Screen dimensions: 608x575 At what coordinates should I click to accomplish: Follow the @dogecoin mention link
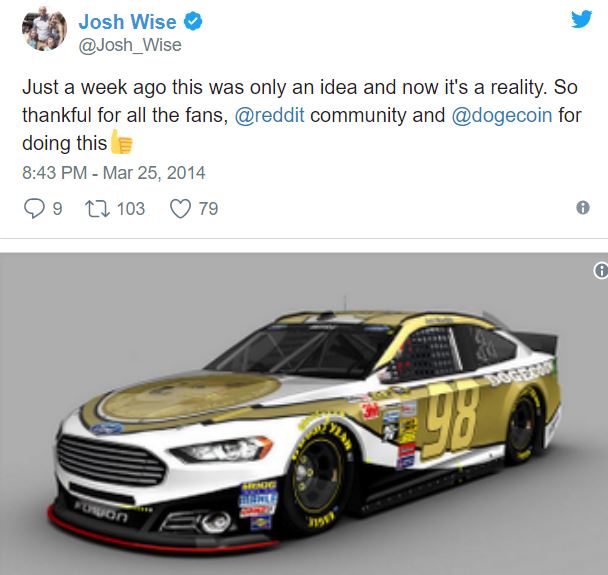pyautogui.click(x=502, y=116)
